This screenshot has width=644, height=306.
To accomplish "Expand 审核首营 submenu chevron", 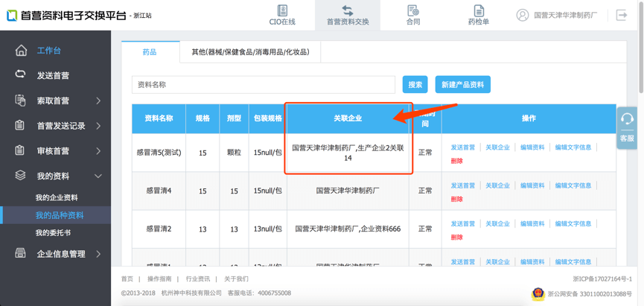I will 98,150.
